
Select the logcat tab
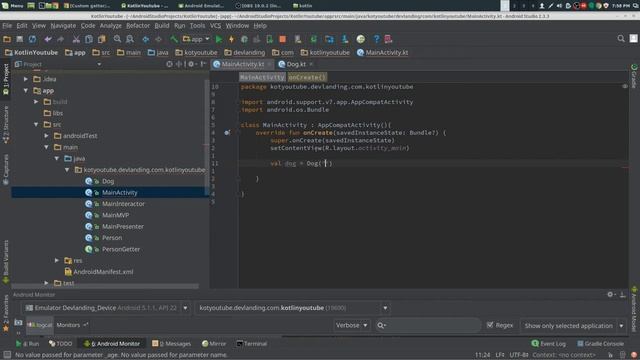pos(40,325)
